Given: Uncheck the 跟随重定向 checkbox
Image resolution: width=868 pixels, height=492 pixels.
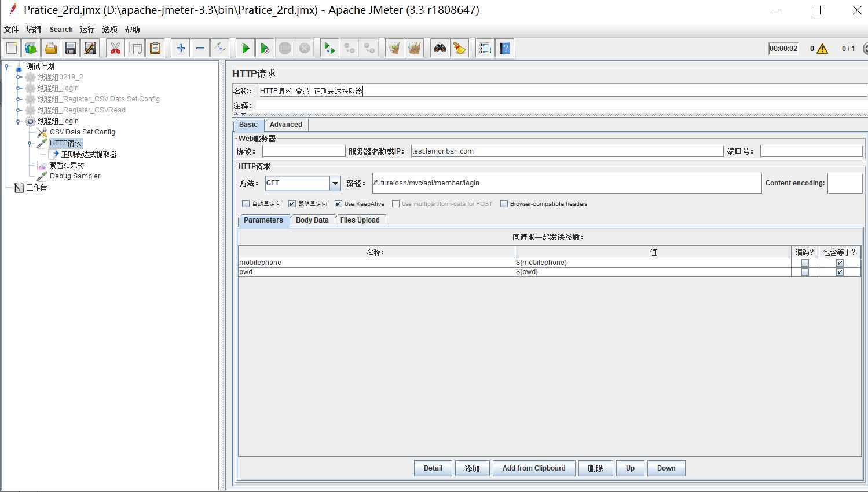Looking at the screenshot, I should point(292,204).
